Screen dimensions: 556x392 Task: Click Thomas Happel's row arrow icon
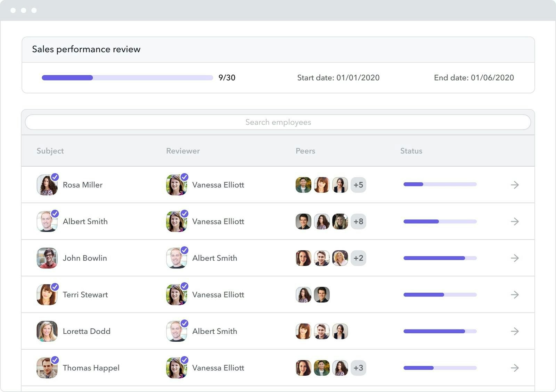pos(515,368)
